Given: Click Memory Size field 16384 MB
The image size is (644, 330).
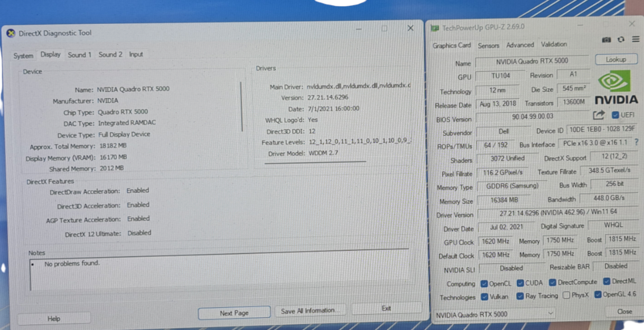Looking at the screenshot, I should [x=503, y=200].
